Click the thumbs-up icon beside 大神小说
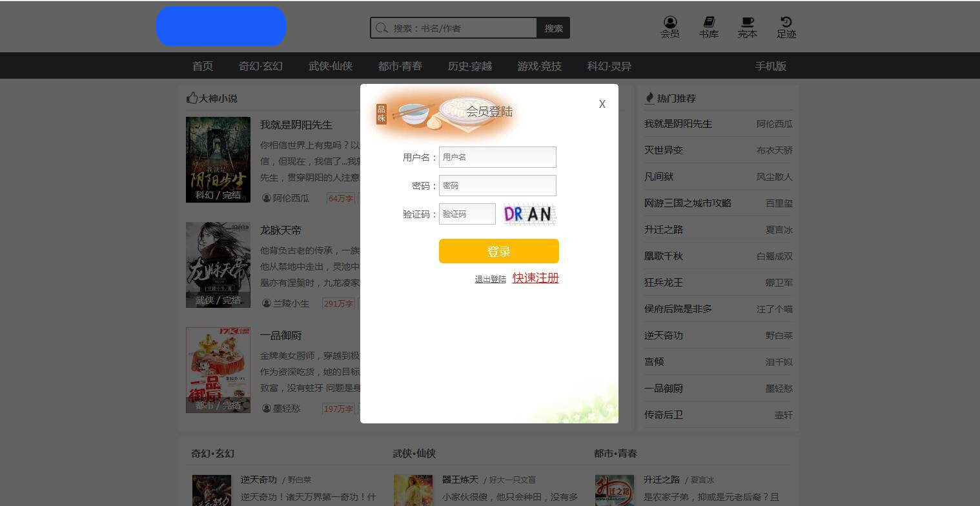Screen dimensions: 980x506 tap(190, 97)
